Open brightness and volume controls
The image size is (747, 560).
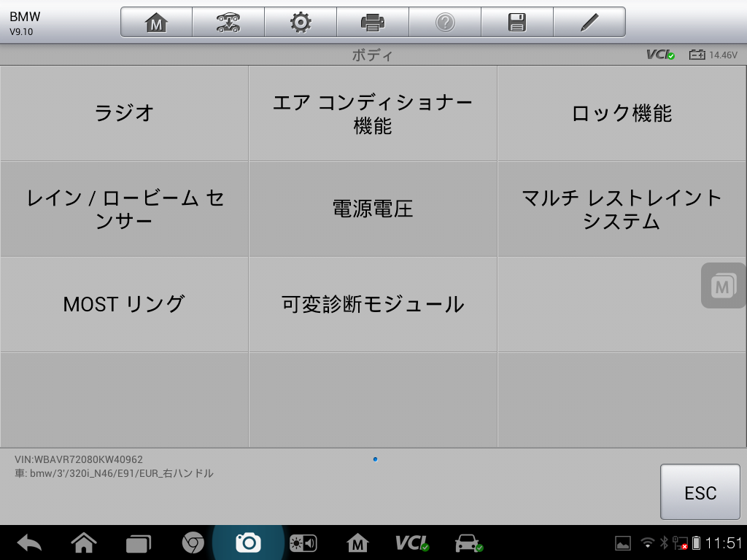[302, 541]
